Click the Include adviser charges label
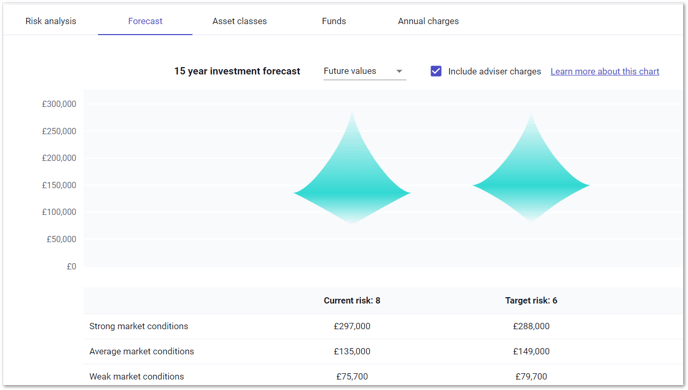This screenshot has width=688, height=390. point(494,72)
